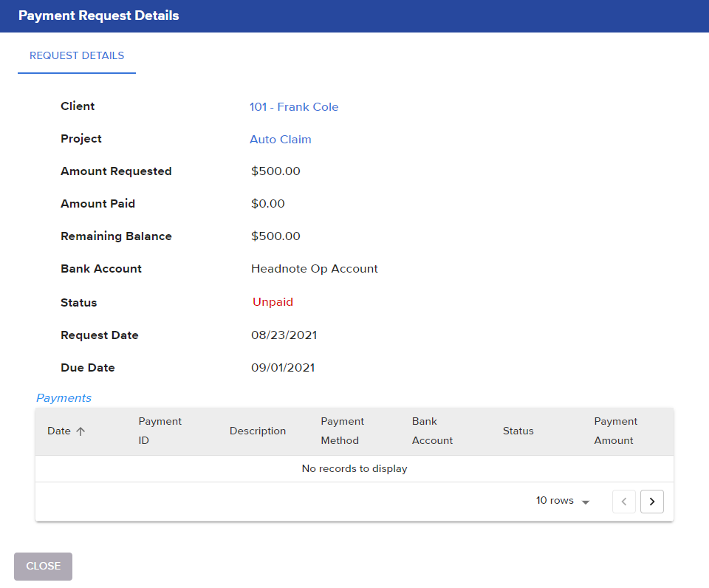
Task: Click the Request Date field label
Action: click(x=100, y=335)
